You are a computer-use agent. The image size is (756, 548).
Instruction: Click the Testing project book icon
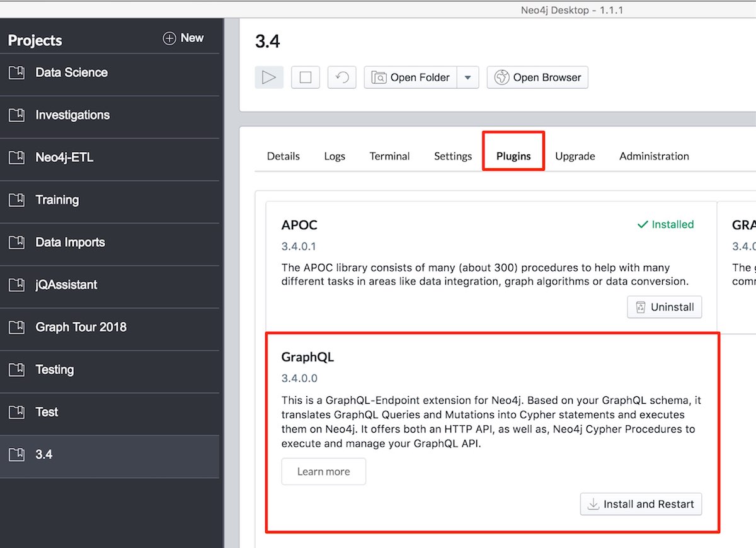[16, 369]
